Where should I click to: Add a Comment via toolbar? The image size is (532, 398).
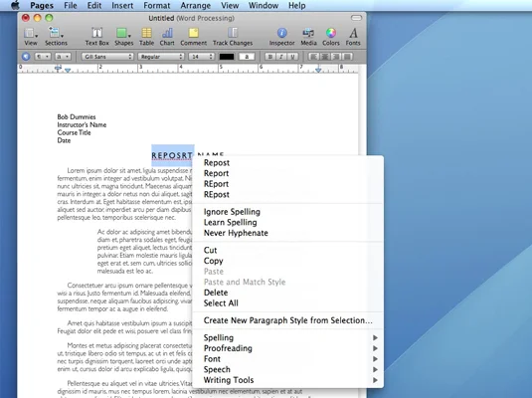[x=193, y=37]
